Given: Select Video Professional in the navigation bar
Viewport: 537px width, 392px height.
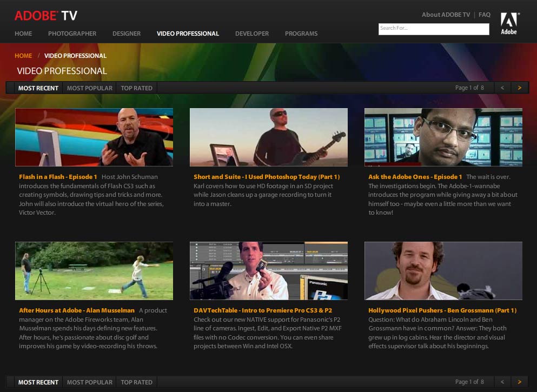Looking at the screenshot, I should point(188,34).
